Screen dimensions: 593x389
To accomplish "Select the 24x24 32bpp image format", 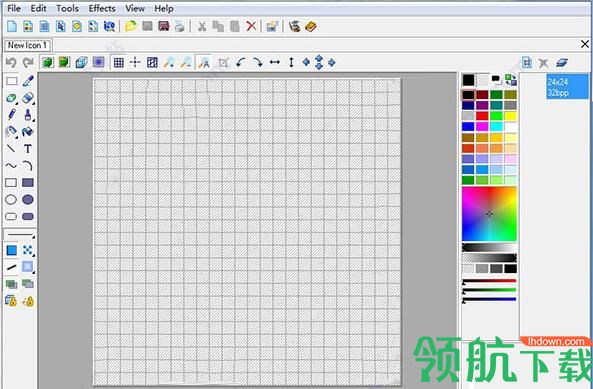I will (567, 87).
